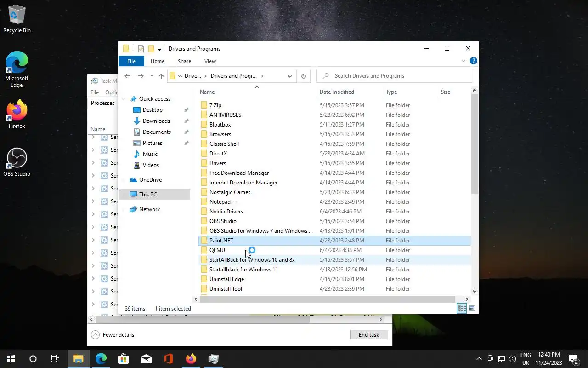Viewport: 588px width, 368px height.
Task: Open OBS Studio desktop shortcut
Action: click(17, 162)
